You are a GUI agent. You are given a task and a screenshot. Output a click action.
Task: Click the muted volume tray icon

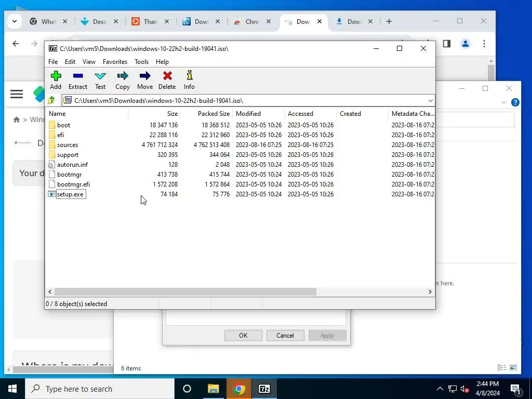465,389
